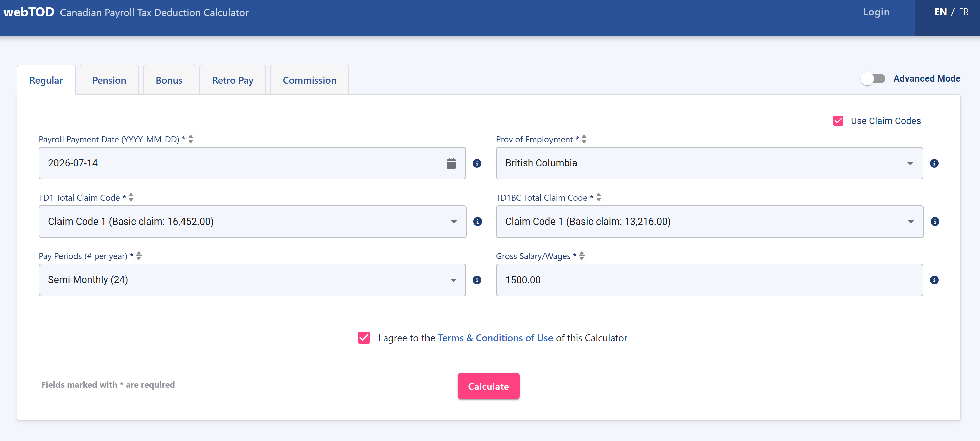Show info for TD1 Total Claim Code

(x=477, y=222)
